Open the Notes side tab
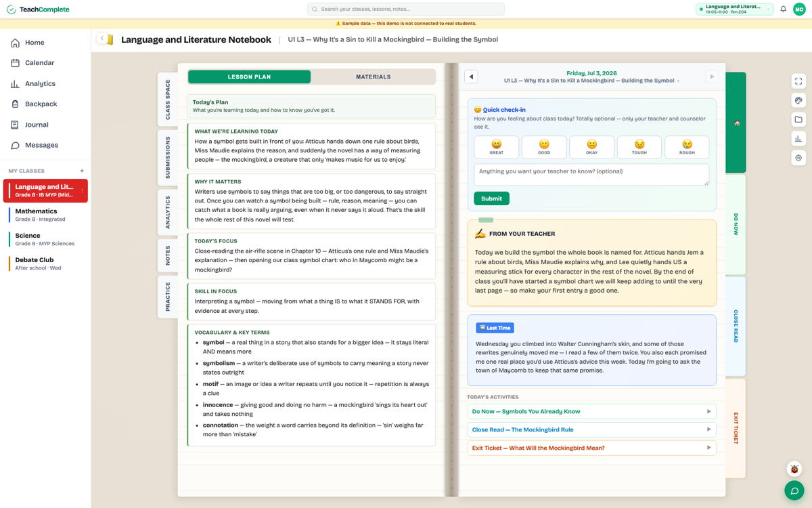 pyautogui.click(x=168, y=255)
